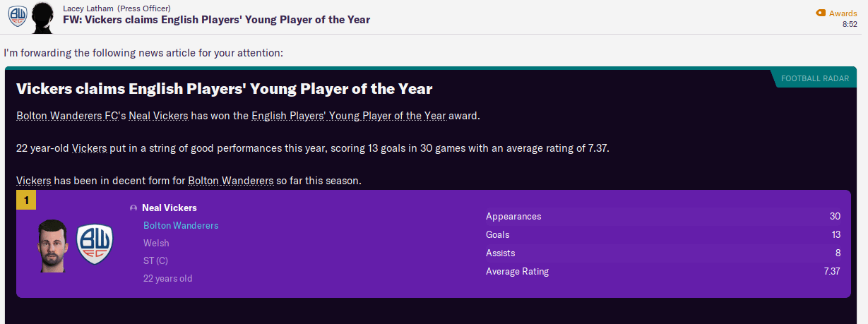
Task: Click the 'Vickers' link after '22 year-old'
Action: [90, 148]
